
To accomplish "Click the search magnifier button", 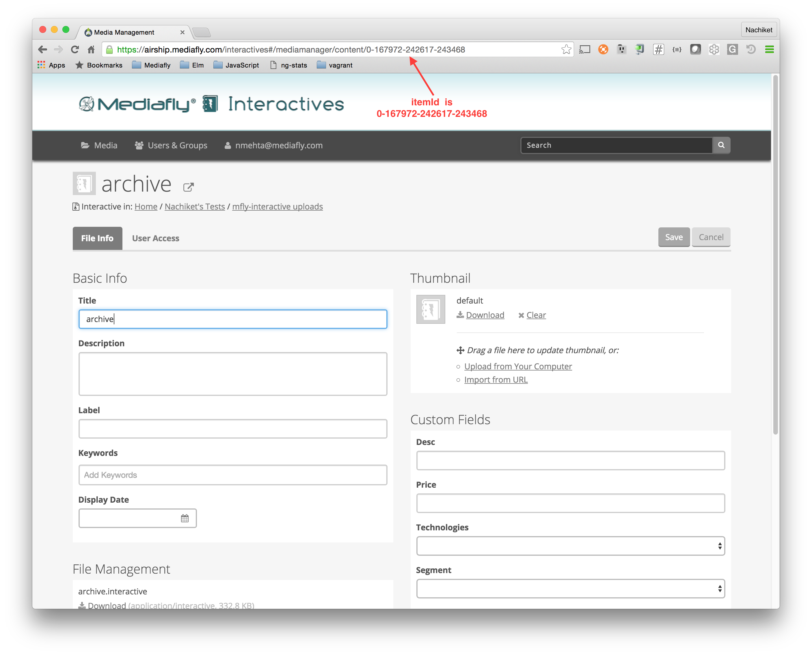I will pos(721,145).
